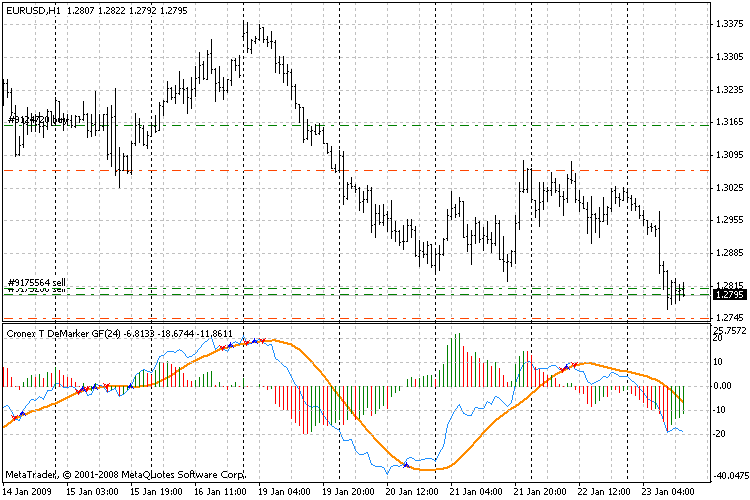Click the 19 Jan 04:00 time label
This screenshot has height=500, width=750.
coord(285,491)
